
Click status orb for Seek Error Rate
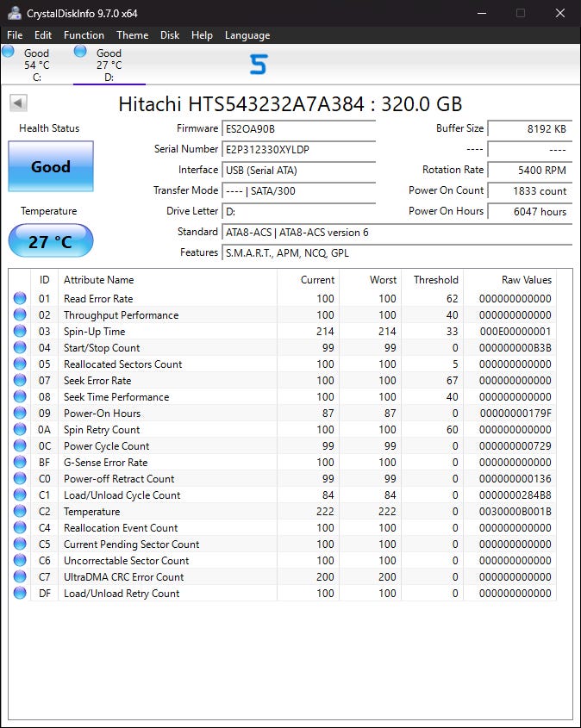point(20,380)
